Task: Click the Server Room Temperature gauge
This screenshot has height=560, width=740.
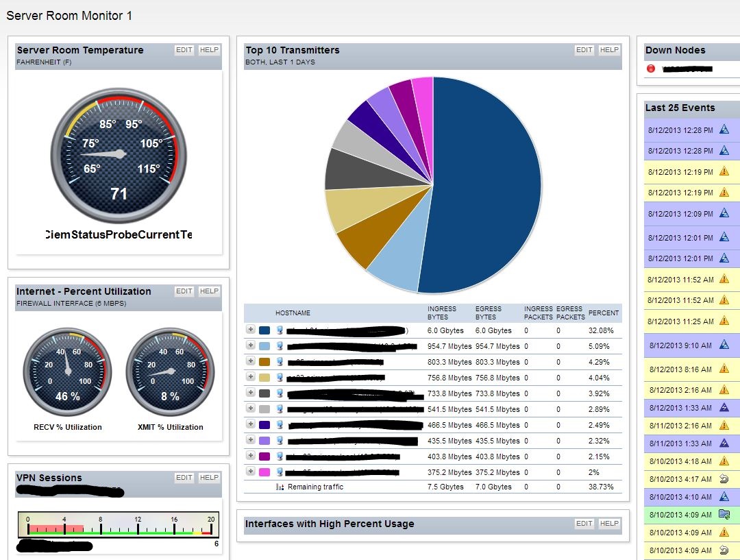Action: 119,156
